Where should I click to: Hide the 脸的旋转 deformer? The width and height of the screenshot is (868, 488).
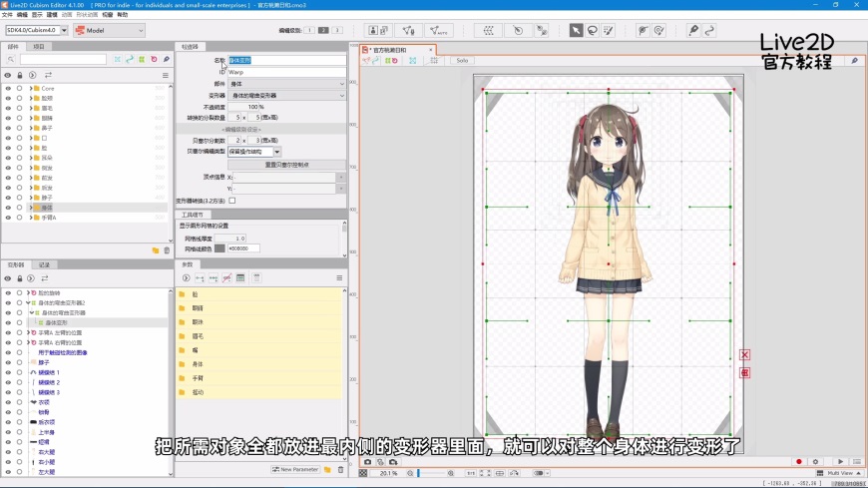pos(8,293)
